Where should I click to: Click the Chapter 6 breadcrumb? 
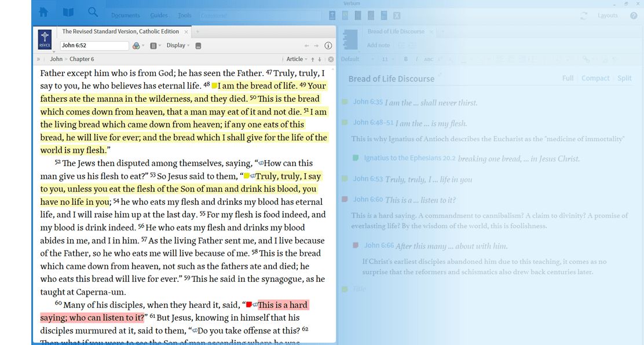pyautogui.click(x=82, y=59)
